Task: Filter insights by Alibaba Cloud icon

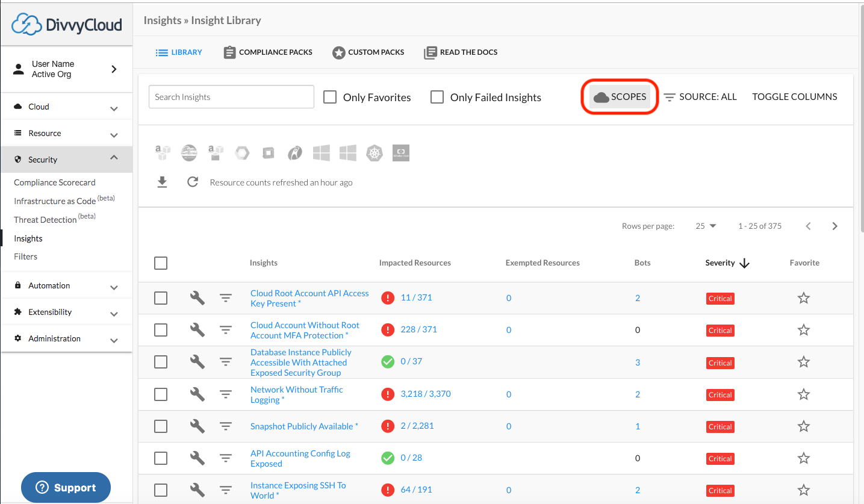Action: tap(401, 153)
